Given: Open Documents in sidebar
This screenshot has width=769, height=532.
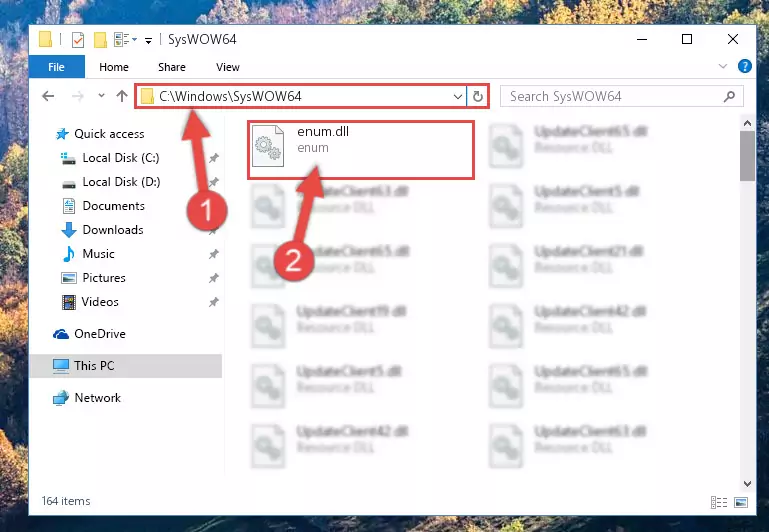Looking at the screenshot, I should (x=113, y=206).
